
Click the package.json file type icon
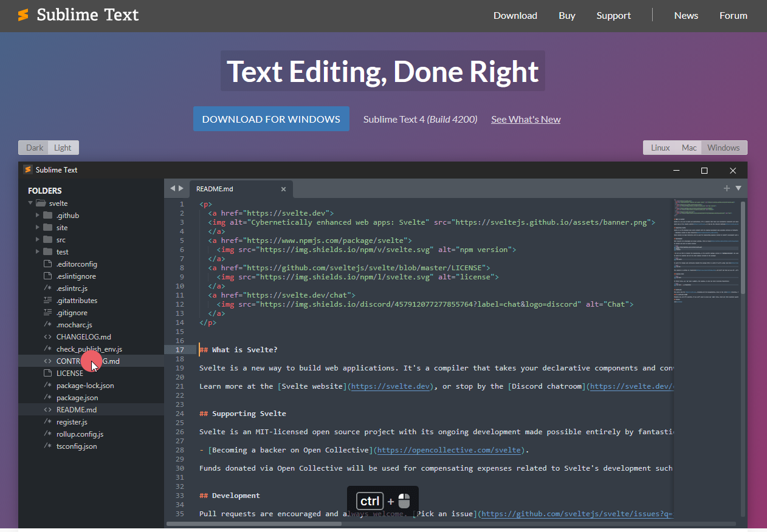coord(48,397)
